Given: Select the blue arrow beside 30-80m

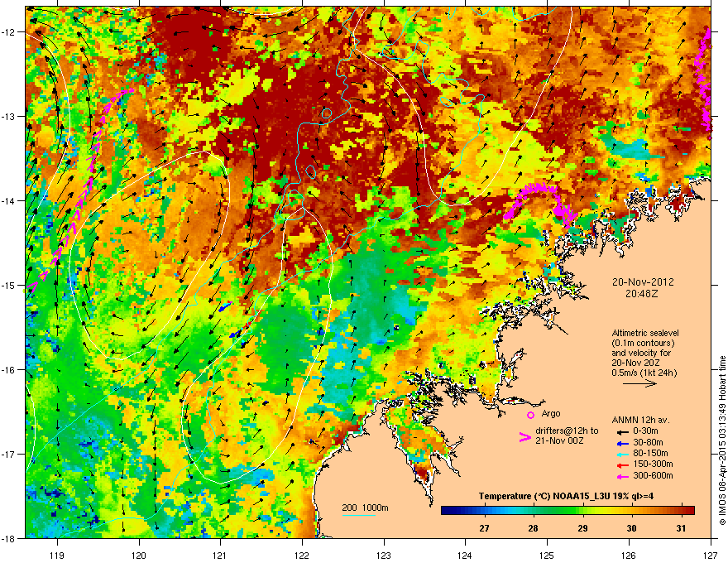Looking at the screenshot, I should click(622, 443).
